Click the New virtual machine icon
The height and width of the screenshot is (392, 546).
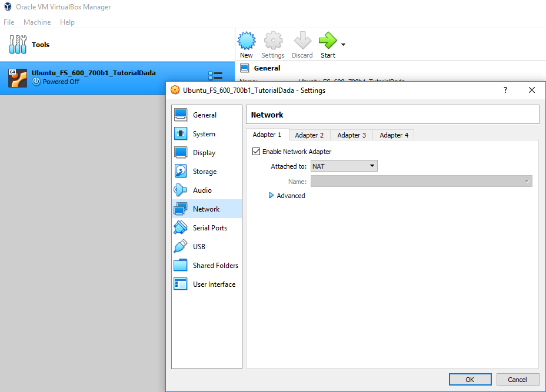[246, 41]
